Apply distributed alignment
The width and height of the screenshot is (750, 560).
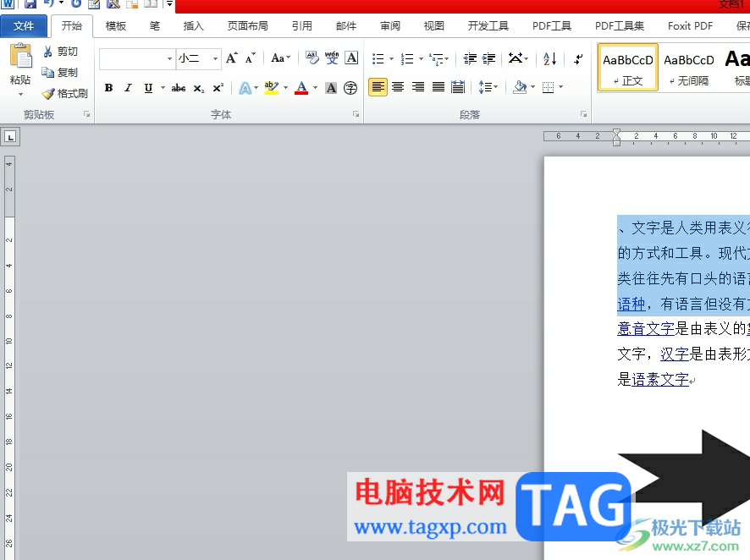[x=458, y=87]
